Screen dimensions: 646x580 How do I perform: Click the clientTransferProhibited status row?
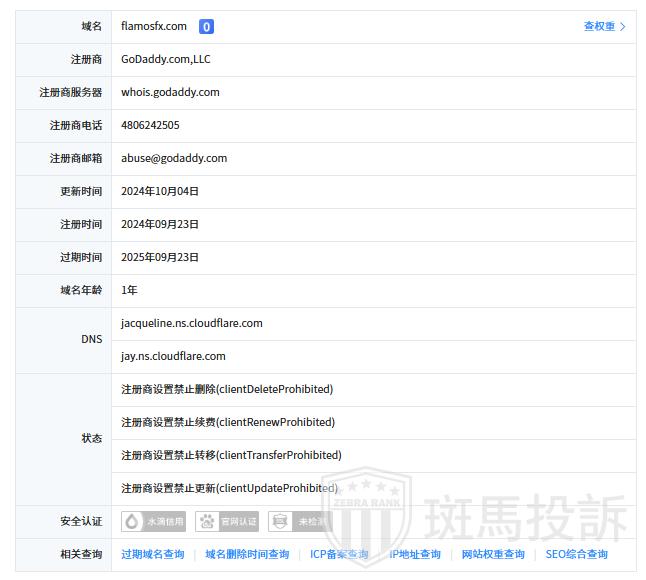pyautogui.click(x=231, y=456)
